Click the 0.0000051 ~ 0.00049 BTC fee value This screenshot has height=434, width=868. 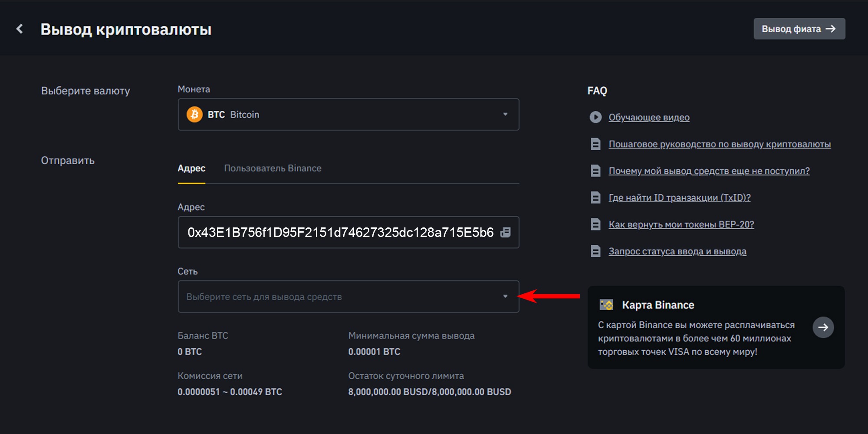coord(230,392)
